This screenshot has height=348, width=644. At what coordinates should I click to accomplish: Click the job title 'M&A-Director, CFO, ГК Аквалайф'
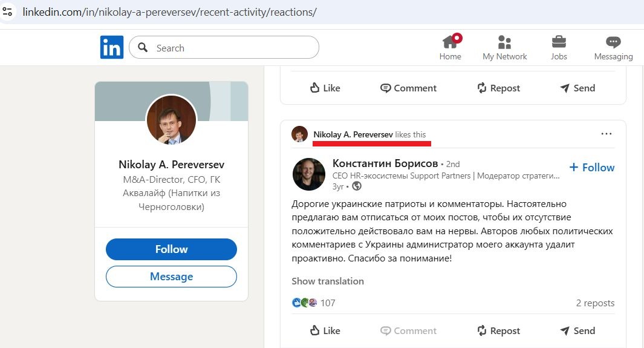[x=171, y=192]
